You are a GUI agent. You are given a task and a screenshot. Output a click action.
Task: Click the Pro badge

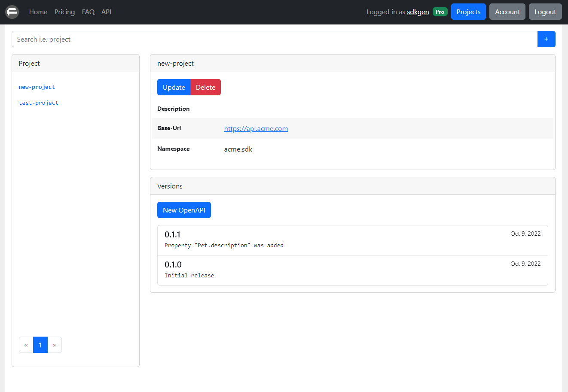(x=440, y=12)
